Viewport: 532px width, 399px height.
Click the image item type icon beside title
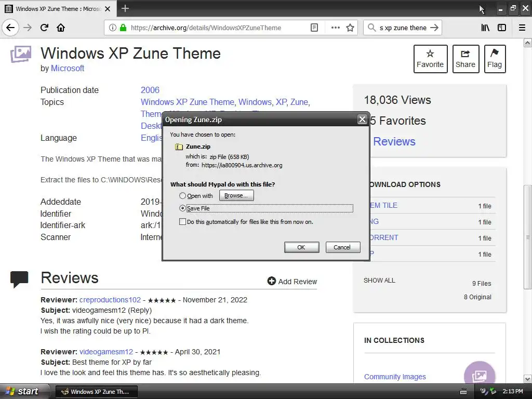tap(21, 54)
